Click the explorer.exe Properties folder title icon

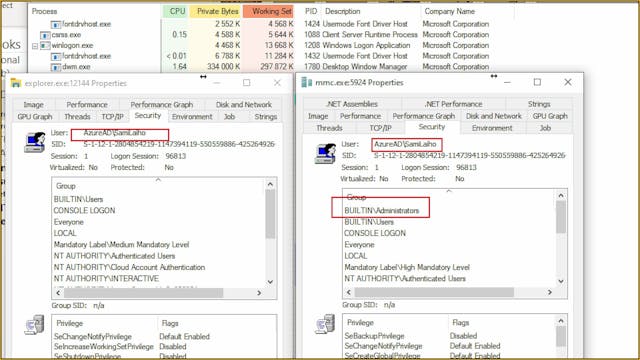pos(16,83)
